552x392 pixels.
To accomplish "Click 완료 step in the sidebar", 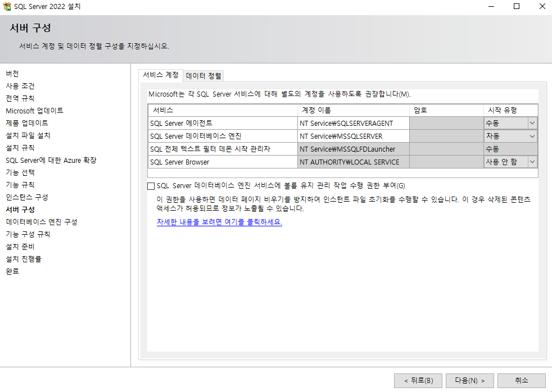I will tap(12, 271).
